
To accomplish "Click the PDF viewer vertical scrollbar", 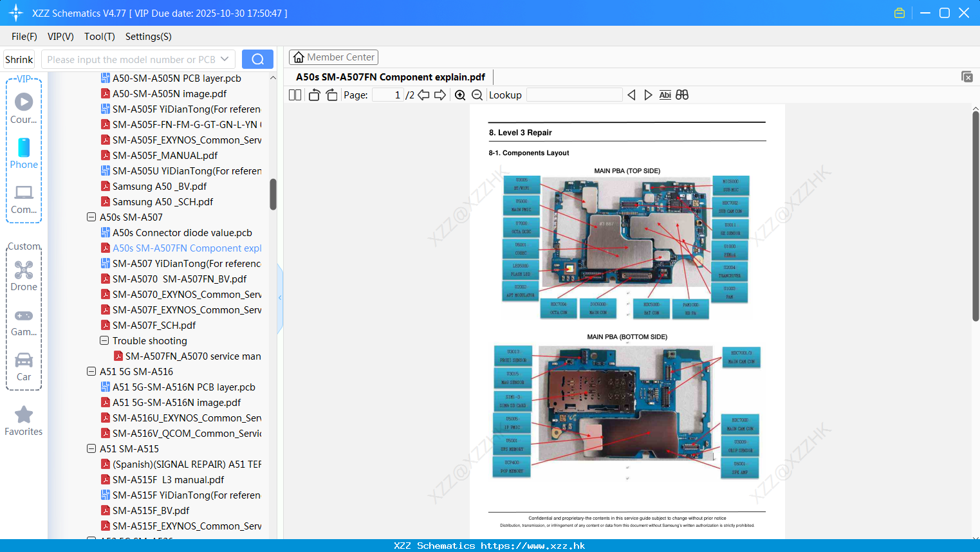I will point(975,216).
